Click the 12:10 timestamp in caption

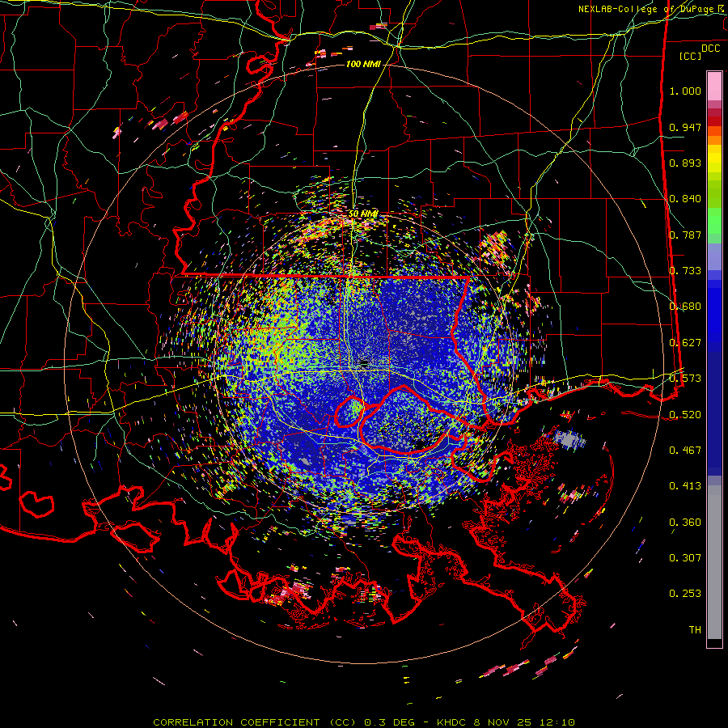click(x=557, y=722)
